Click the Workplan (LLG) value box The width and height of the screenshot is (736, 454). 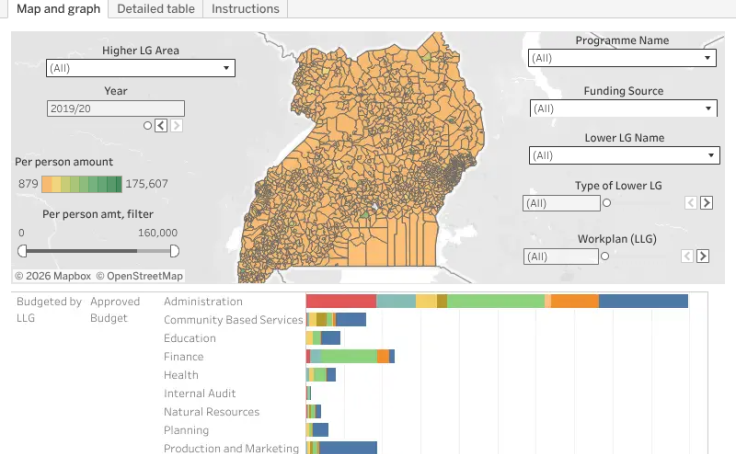pyautogui.click(x=561, y=257)
